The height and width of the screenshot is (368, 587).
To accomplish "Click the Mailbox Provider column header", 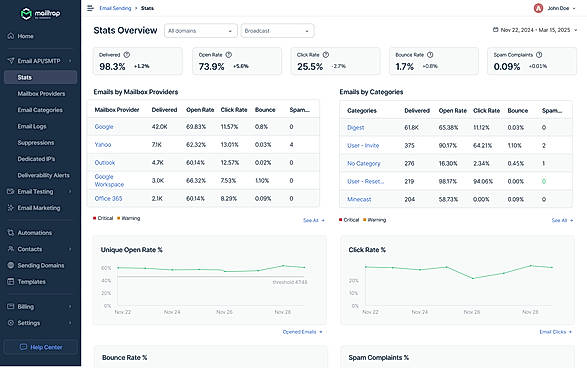I will (117, 110).
